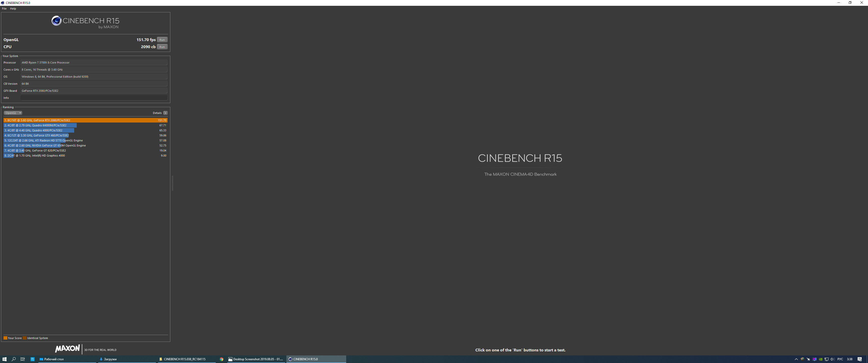This screenshot has height=363, width=868.
Task: Open NVIDIA tray icon
Action: [x=821, y=359]
